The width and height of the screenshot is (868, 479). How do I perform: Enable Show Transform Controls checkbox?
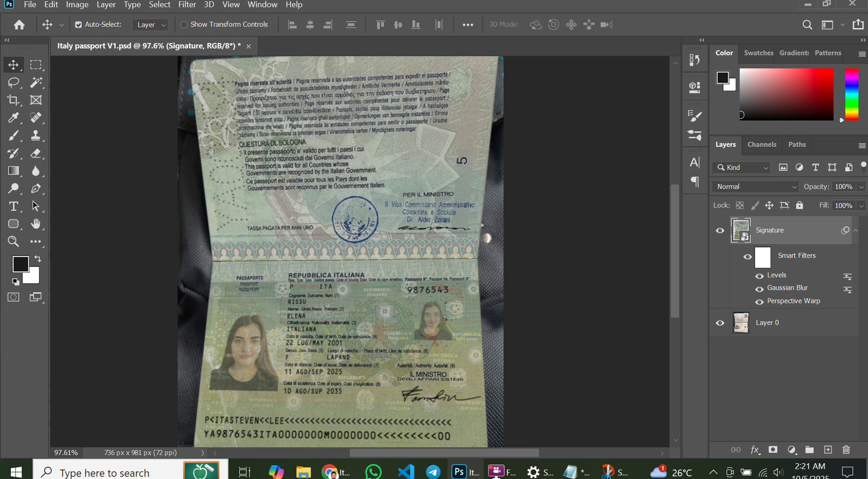coord(184,24)
